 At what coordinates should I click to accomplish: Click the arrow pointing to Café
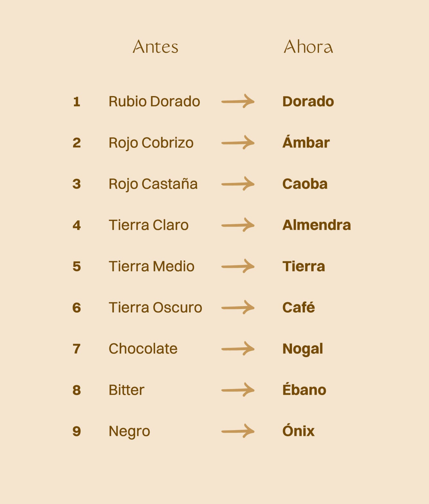click(238, 307)
